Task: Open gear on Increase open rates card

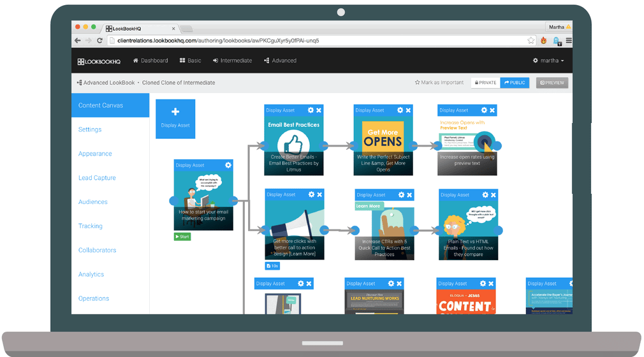Action: point(484,110)
